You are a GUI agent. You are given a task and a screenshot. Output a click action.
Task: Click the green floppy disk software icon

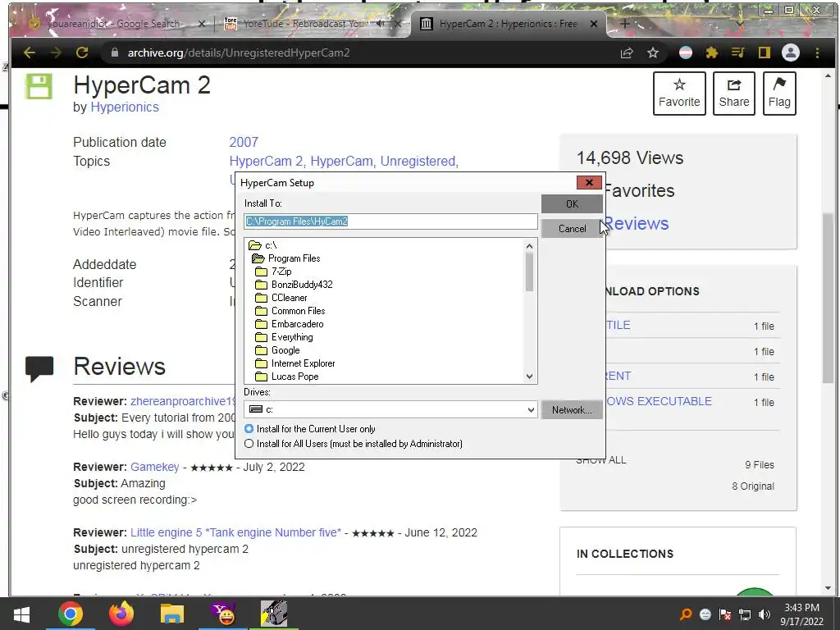tap(39, 86)
